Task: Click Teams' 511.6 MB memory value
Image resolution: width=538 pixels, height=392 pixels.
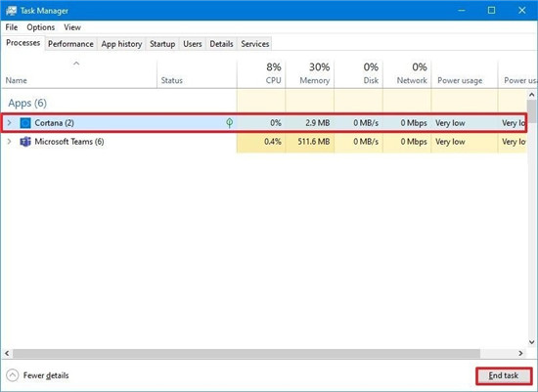Action: (314, 142)
